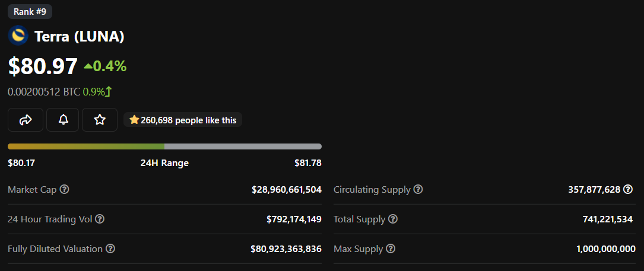Click the 260,698 people like this badge

coord(183,120)
